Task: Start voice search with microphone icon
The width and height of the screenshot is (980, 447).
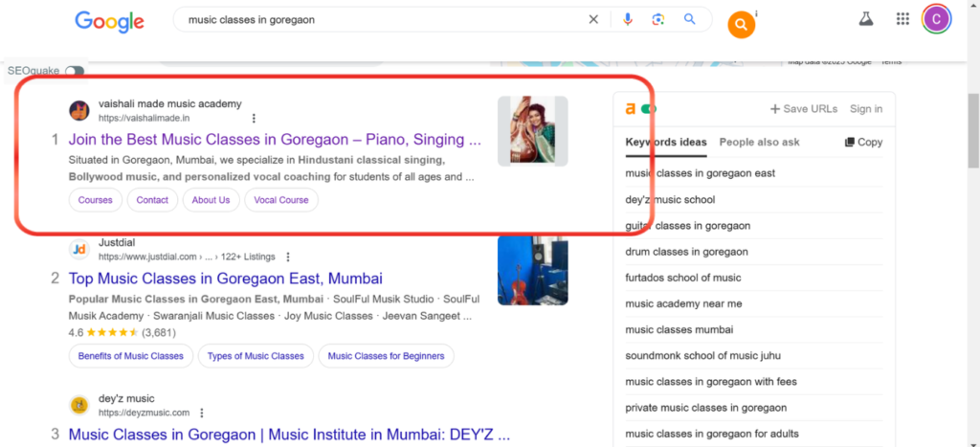Action: tap(628, 19)
